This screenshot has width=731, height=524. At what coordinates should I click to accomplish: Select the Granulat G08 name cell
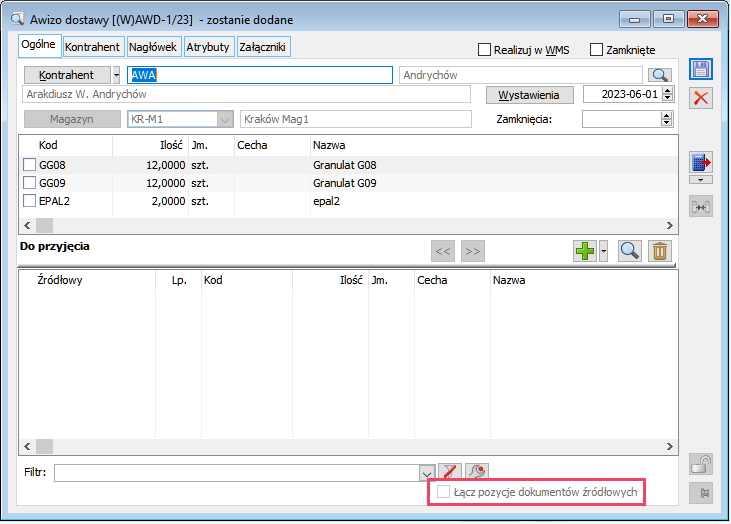click(345, 165)
